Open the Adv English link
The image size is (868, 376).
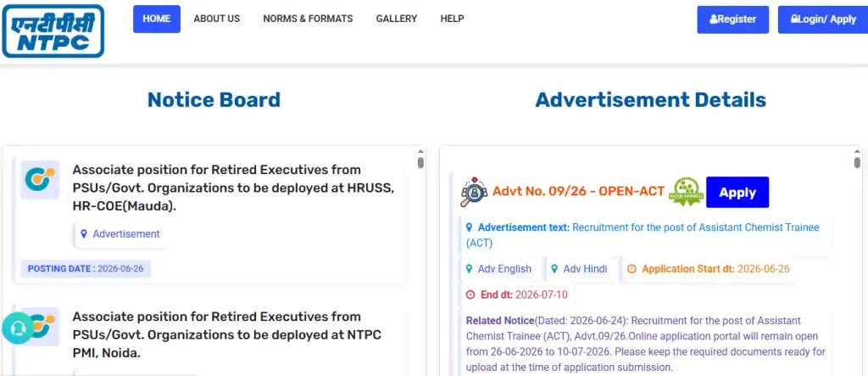click(x=505, y=269)
